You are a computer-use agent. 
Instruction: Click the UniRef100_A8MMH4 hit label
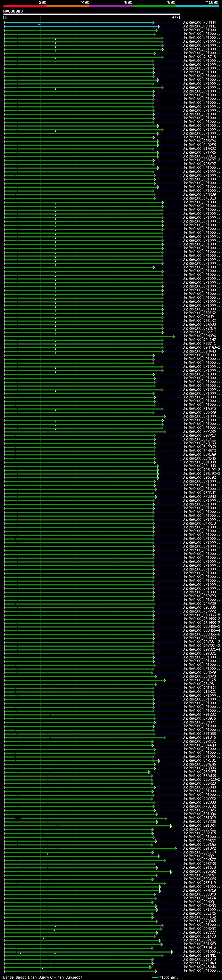click(x=199, y=23)
